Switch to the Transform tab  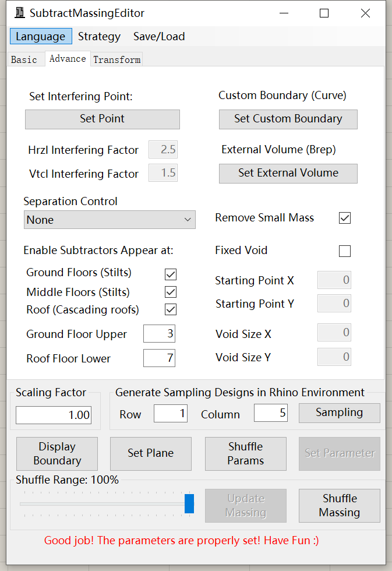coord(117,59)
